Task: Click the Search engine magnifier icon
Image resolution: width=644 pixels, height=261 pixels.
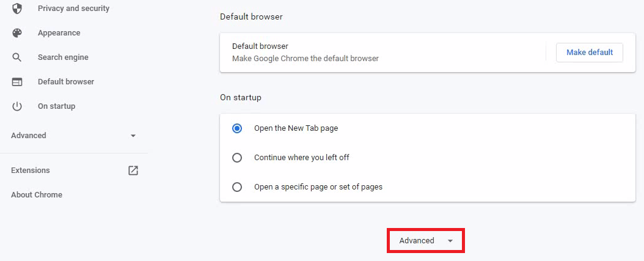Action: [x=17, y=57]
